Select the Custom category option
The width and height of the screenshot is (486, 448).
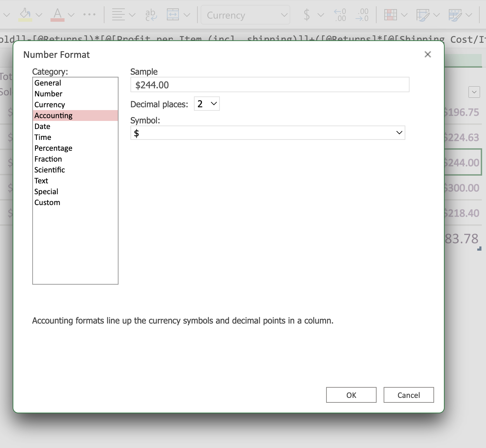click(47, 203)
